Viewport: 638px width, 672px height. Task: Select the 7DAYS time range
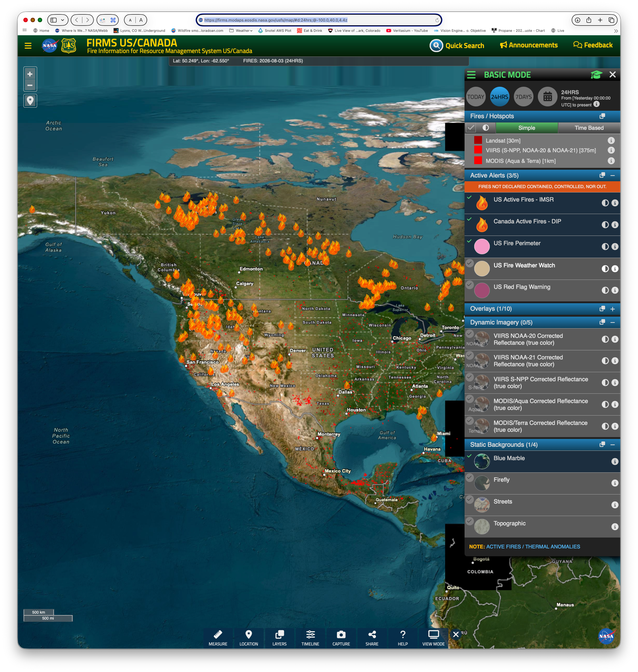pyautogui.click(x=524, y=97)
